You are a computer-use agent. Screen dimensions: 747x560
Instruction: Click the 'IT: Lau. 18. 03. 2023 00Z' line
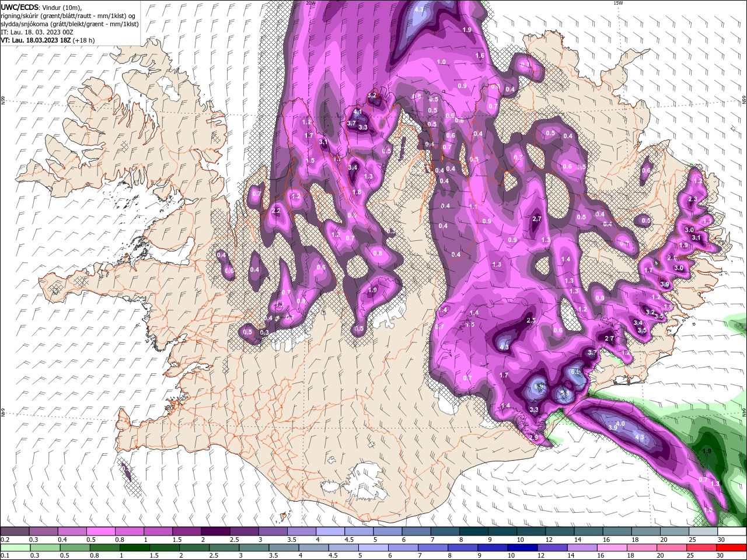click(37, 32)
